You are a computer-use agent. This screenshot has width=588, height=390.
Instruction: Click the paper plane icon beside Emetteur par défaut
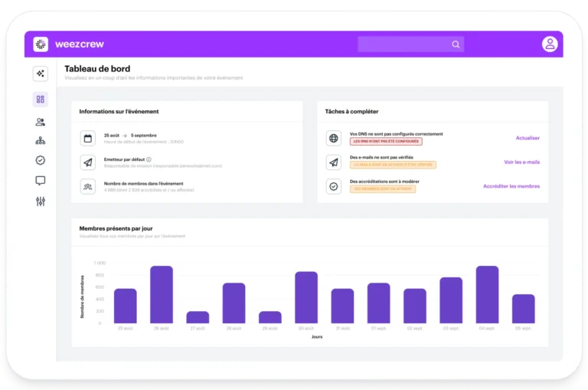pyautogui.click(x=88, y=162)
